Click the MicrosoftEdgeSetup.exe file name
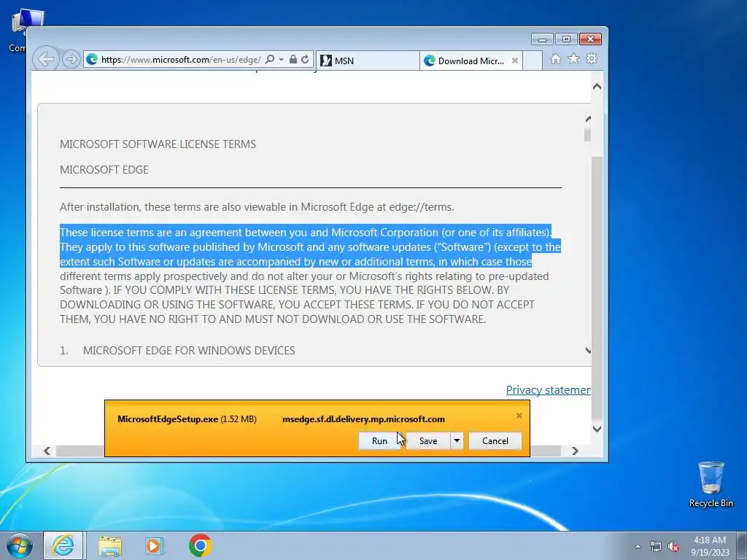Image resolution: width=747 pixels, height=560 pixels. pos(168,419)
